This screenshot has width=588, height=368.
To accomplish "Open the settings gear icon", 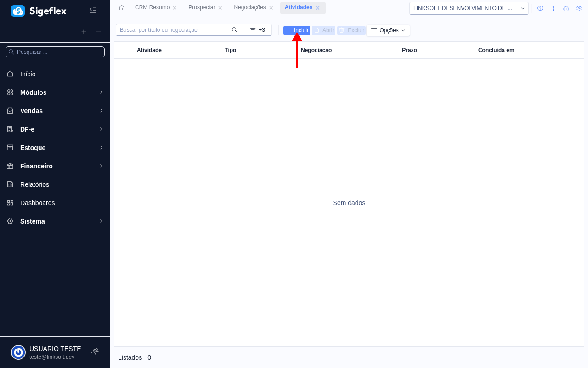I will click(x=579, y=8).
